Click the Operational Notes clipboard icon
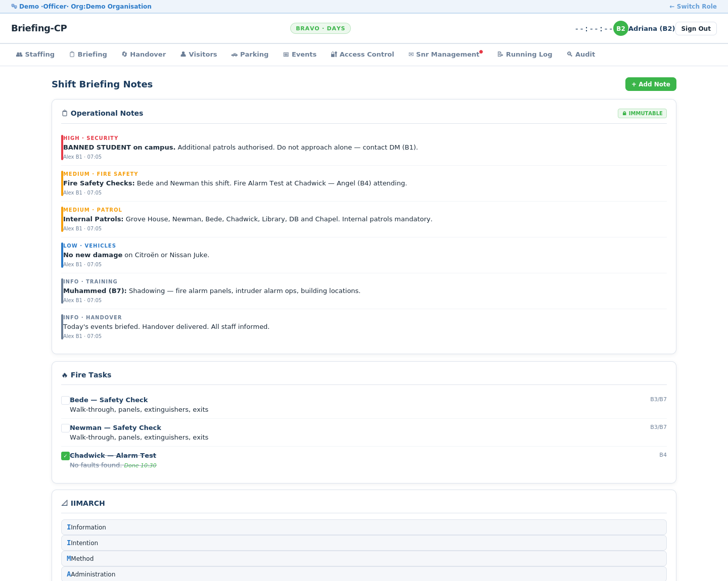728x581 pixels. (65, 113)
